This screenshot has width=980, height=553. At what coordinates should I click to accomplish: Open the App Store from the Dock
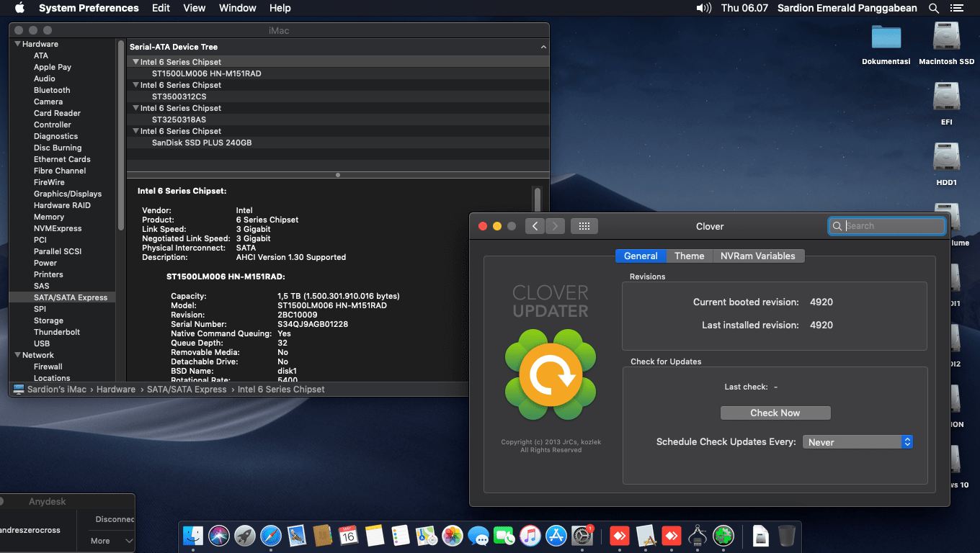point(556,535)
